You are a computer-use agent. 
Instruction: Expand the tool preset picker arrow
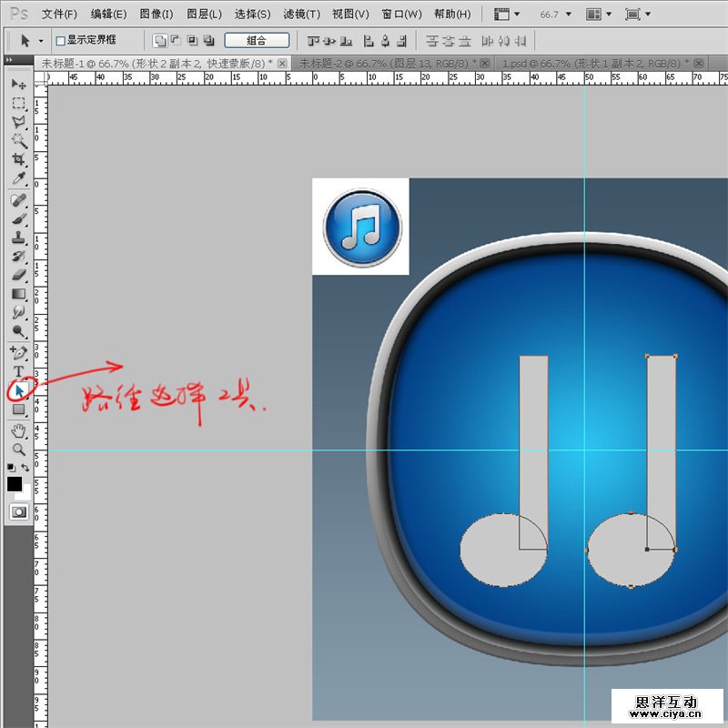pos(41,41)
